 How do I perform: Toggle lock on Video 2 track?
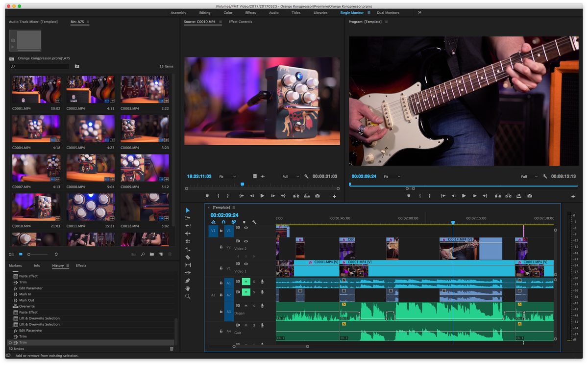click(221, 247)
